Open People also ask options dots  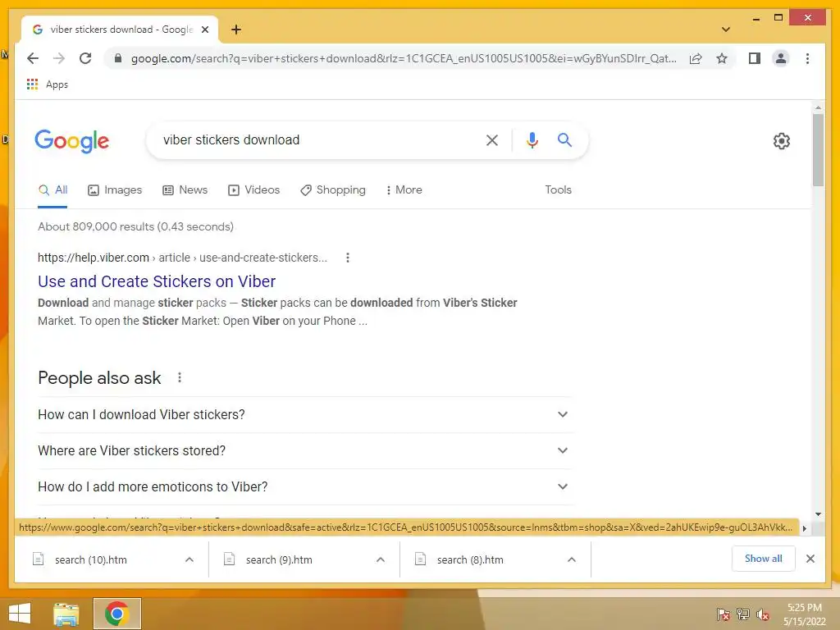click(180, 377)
